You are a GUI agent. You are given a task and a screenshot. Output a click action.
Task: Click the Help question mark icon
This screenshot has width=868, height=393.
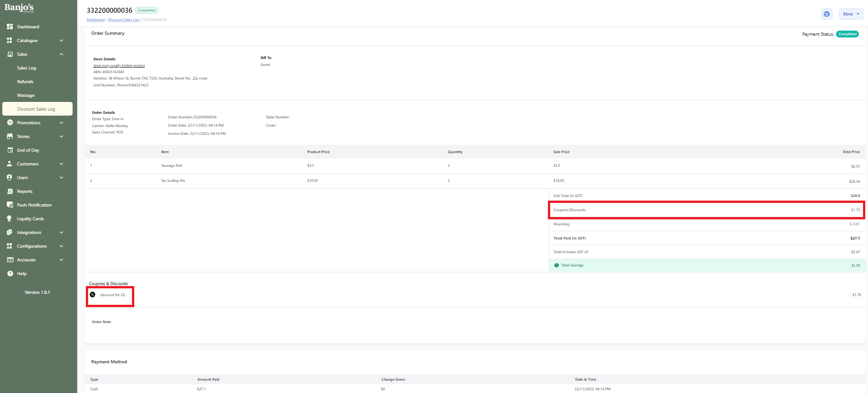point(10,274)
